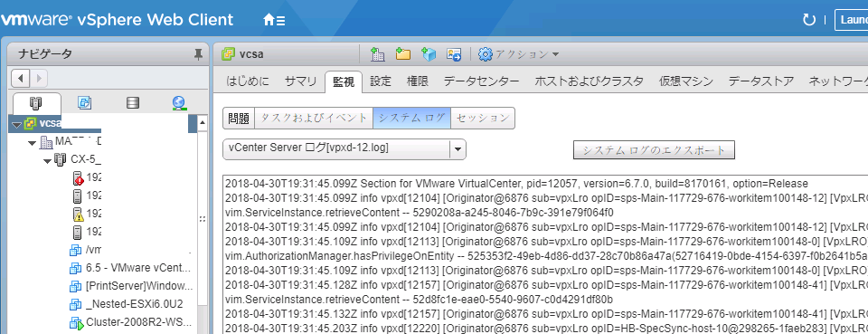Click the third toolbar icon with cube
The height and width of the screenshot is (334, 868).
[429, 53]
